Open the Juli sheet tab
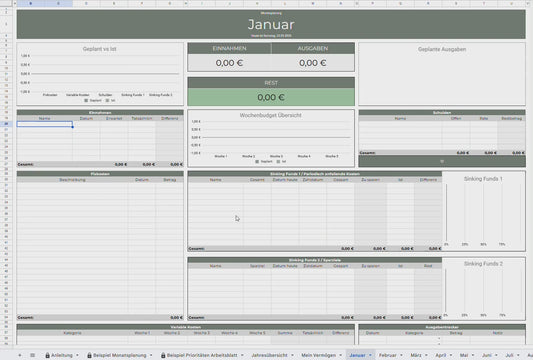533x360 pixels. tap(509, 355)
